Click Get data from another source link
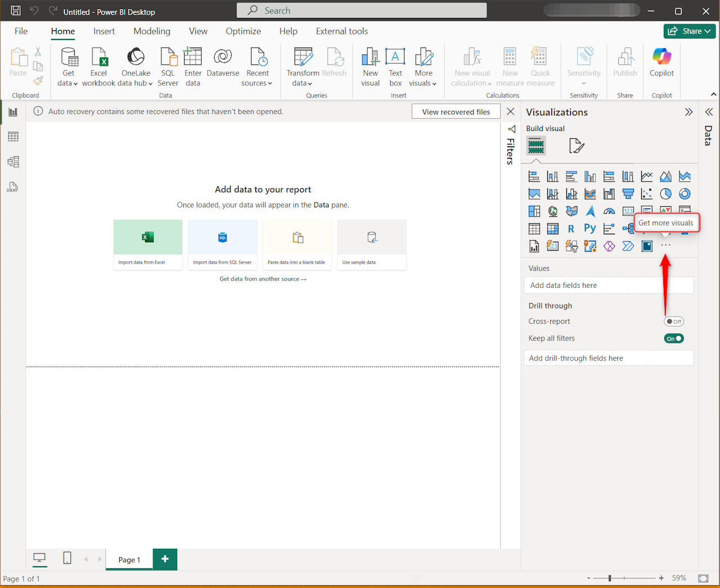The height and width of the screenshot is (588, 720). click(x=263, y=279)
